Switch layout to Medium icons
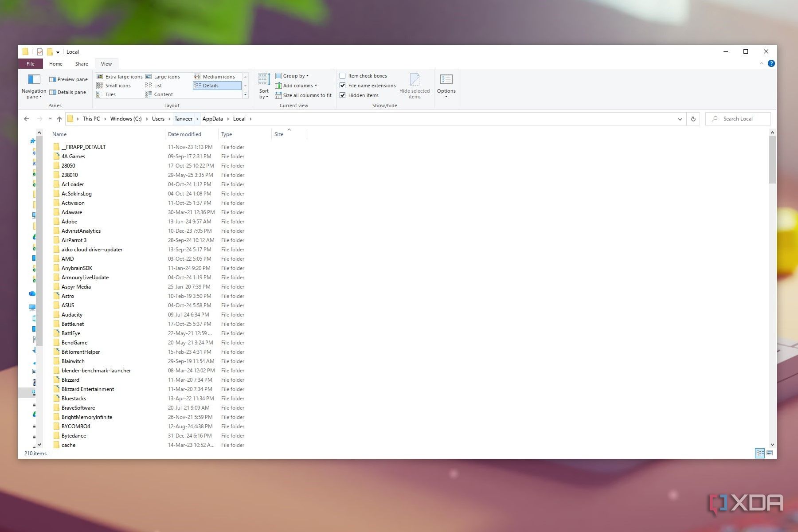798x532 pixels. (x=215, y=77)
